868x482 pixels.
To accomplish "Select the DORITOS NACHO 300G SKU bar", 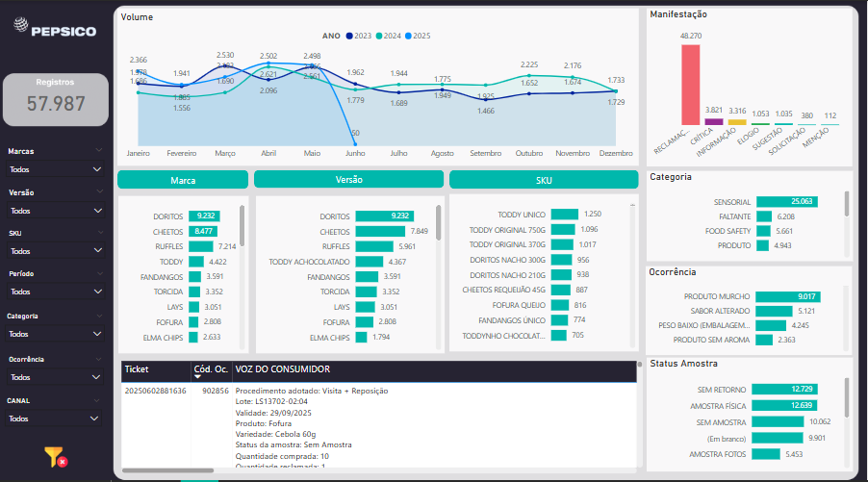I will (561, 260).
